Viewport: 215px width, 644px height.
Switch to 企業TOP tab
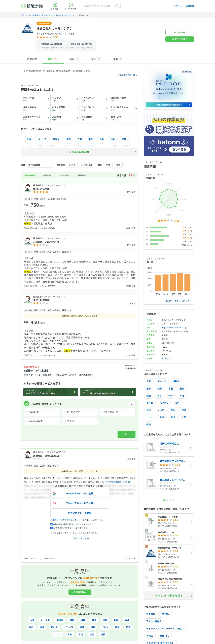coord(32,59)
